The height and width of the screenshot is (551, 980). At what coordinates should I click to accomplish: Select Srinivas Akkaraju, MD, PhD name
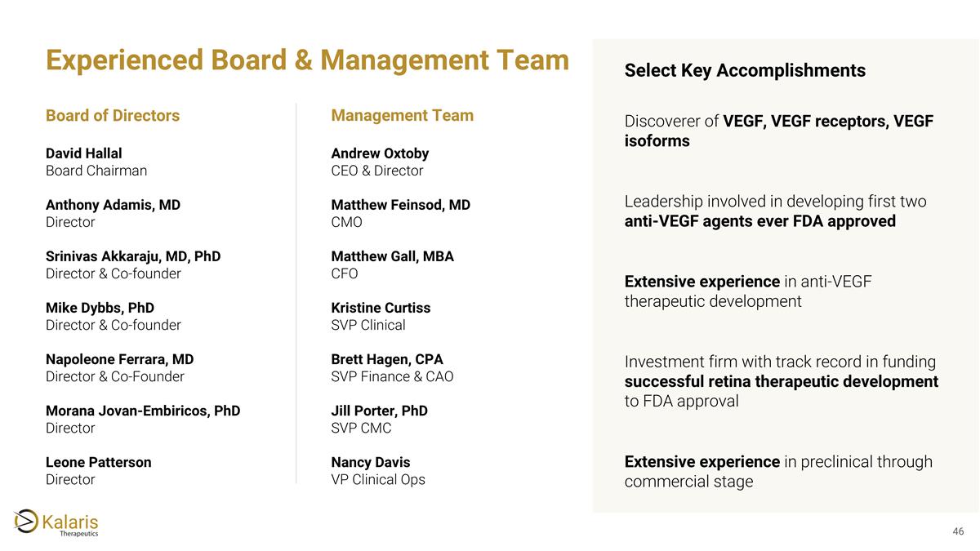click(x=133, y=256)
